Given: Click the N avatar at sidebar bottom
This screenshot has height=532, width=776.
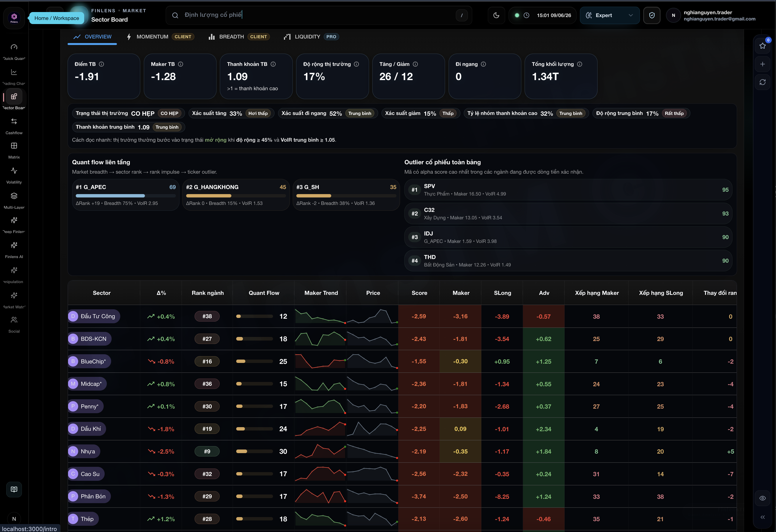Looking at the screenshot, I should (x=14, y=519).
